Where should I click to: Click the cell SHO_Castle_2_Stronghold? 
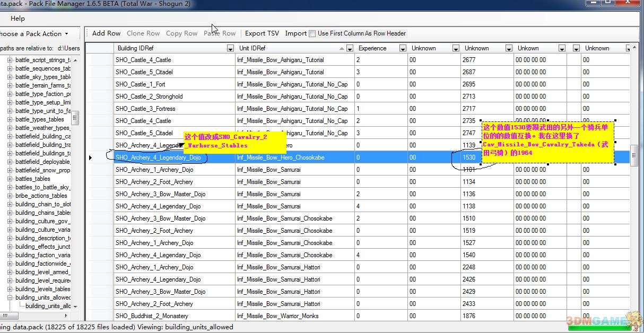(175, 97)
